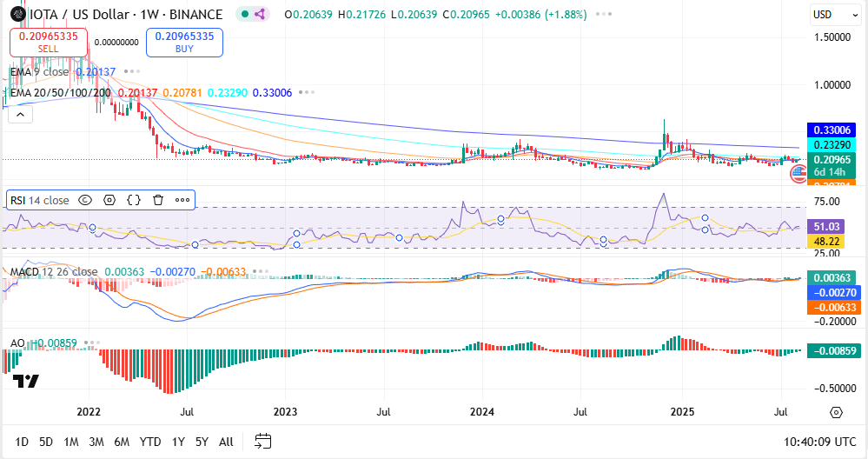
Task: Click the 0.00000000 spread value
Action: pos(116,42)
